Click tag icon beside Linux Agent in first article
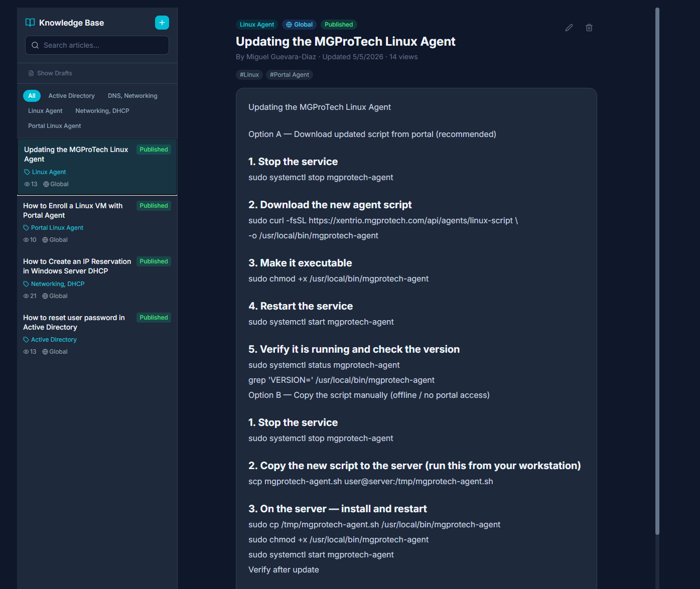The width and height of the screenshot is (700, 589). 27,172
